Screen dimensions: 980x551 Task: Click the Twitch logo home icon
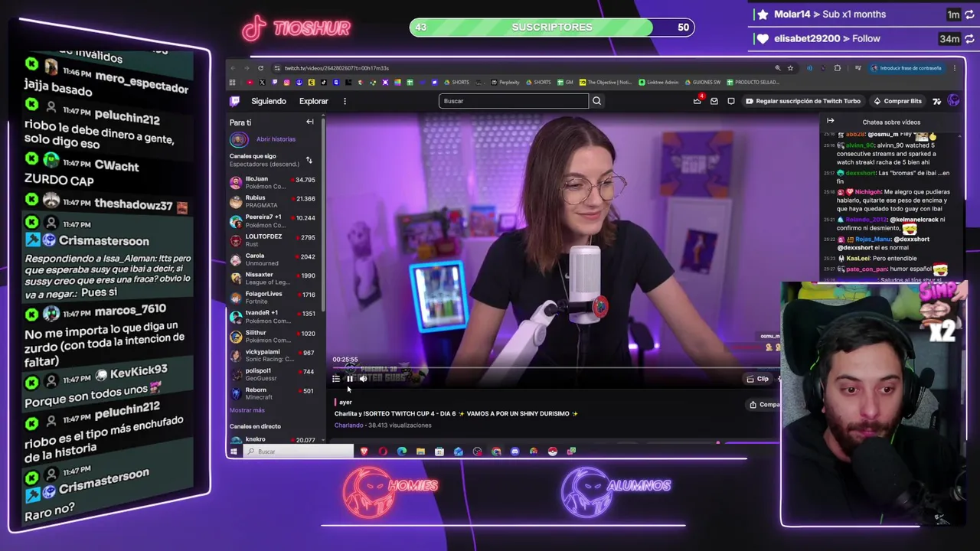235,101
